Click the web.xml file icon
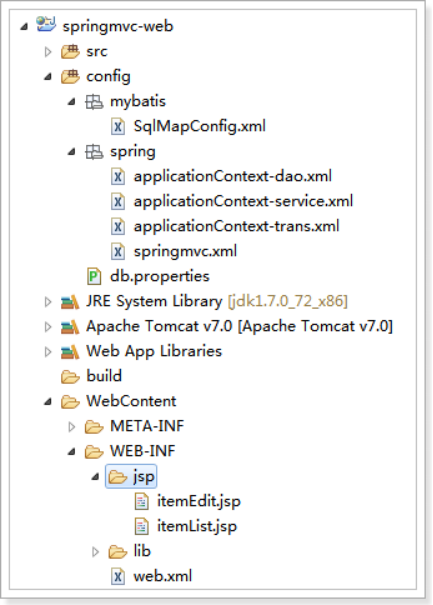This screenshot has height=605, width=433. [118, 577]
